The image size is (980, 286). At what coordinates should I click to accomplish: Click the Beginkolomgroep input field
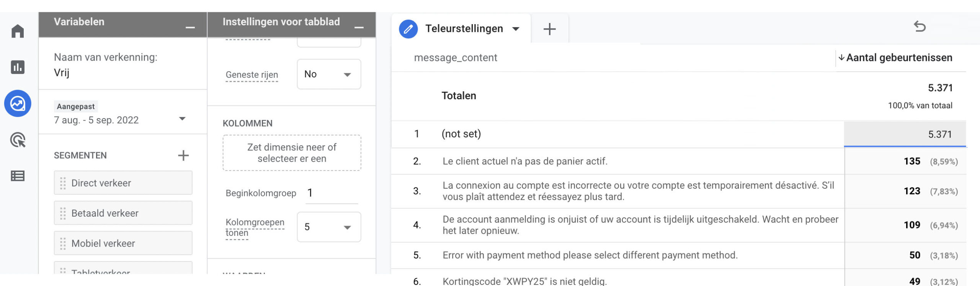click(332, 193)
